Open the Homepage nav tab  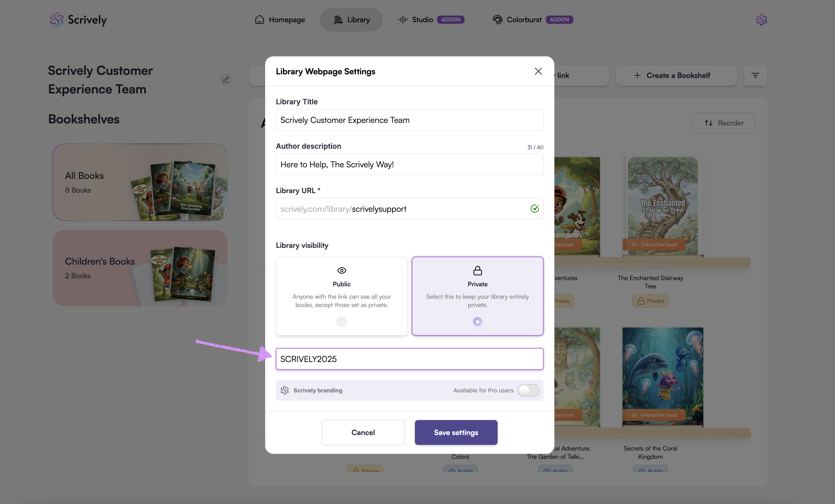pyautogui.click(x=280, y=20)
